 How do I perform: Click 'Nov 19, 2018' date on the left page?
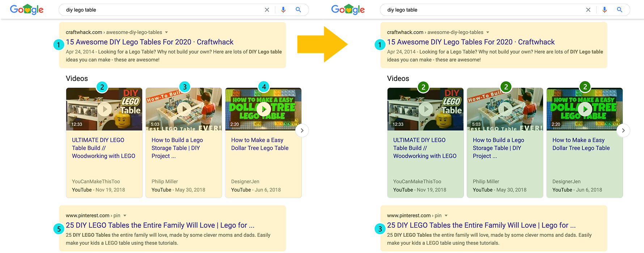110,190
